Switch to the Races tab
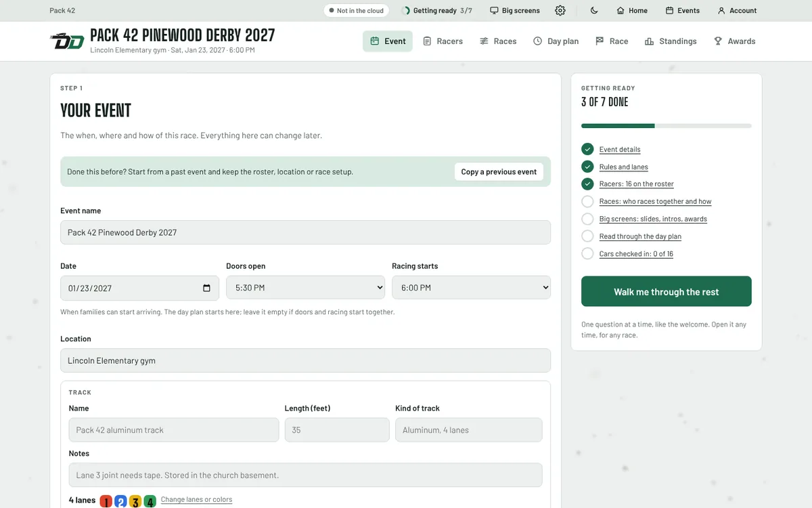The width and height of the screenshot is (812, 508). tap(498, 41)
